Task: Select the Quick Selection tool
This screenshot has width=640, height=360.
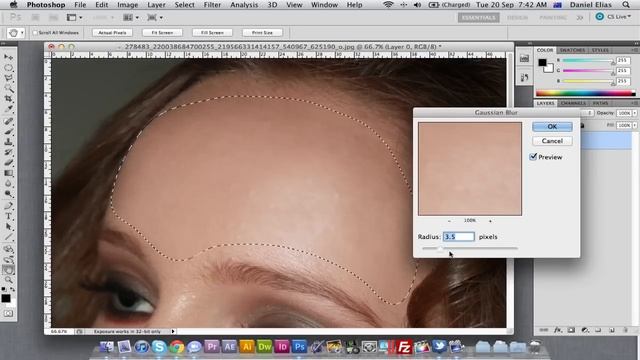Action: 8,88
